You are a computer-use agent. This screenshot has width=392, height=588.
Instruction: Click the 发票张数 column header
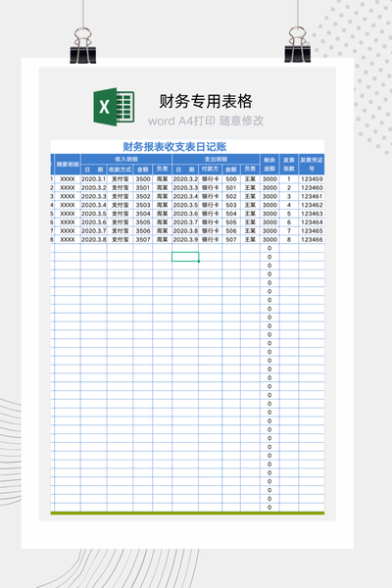pyautogui.click(x=289, y=165)
